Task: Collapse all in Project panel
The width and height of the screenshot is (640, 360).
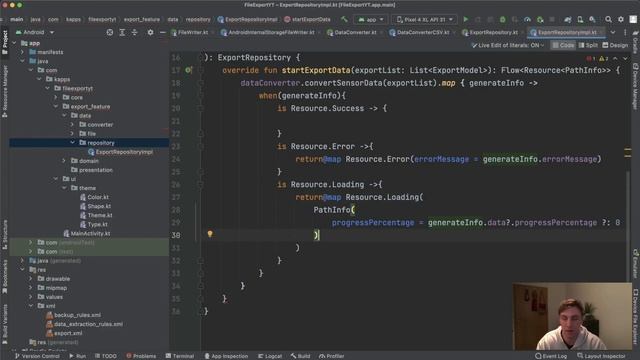Action: click(x=134, y=32)
